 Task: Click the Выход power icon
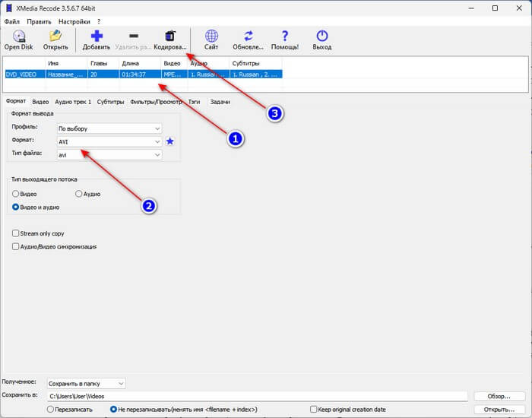click(321, 36)
